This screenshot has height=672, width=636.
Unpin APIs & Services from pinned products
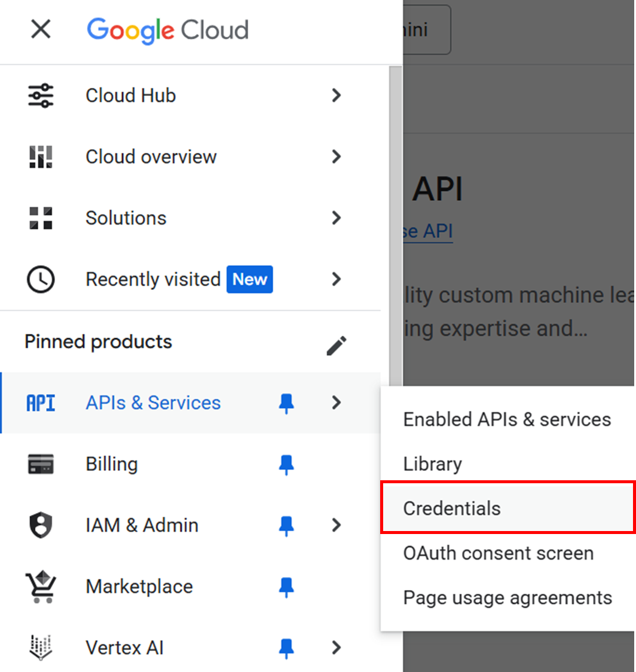(x=286, y=403)
